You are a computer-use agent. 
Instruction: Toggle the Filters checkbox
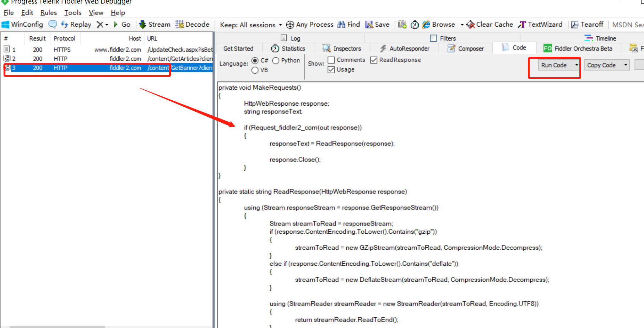433,38
